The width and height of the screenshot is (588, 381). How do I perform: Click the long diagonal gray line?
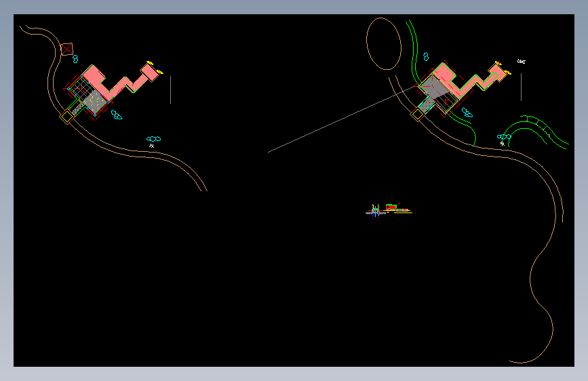click(x=342, y=119)
